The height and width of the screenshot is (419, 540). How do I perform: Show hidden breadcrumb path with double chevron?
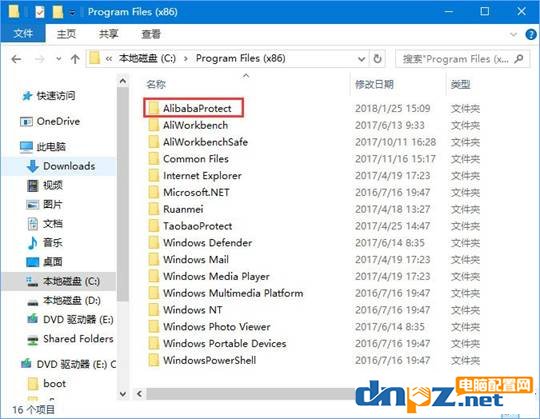(109, 59)
